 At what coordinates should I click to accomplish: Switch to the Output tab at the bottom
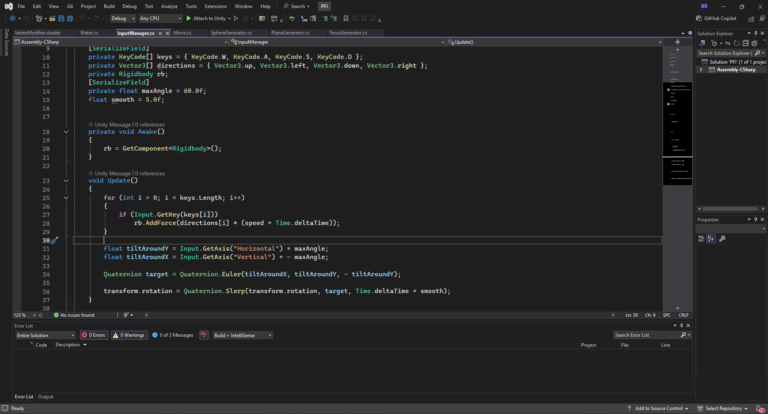click(x=46, y=397)
